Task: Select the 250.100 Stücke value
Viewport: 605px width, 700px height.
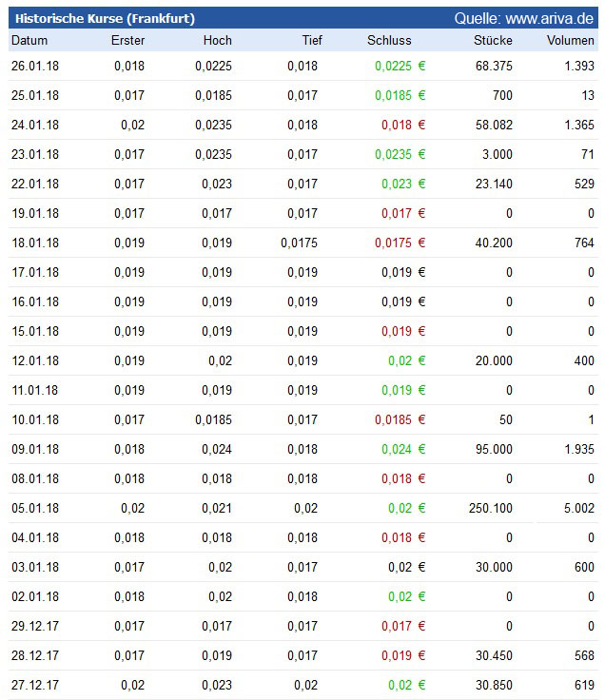Action: point(490,509)
